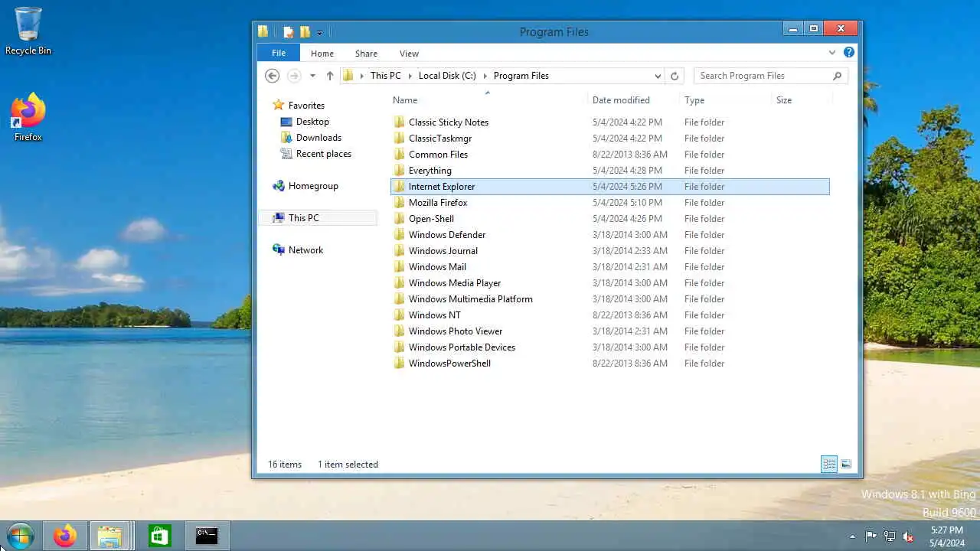Click File Explorer in the taskbar
This screenshot has width=980, height=551.
click(109, 536)
